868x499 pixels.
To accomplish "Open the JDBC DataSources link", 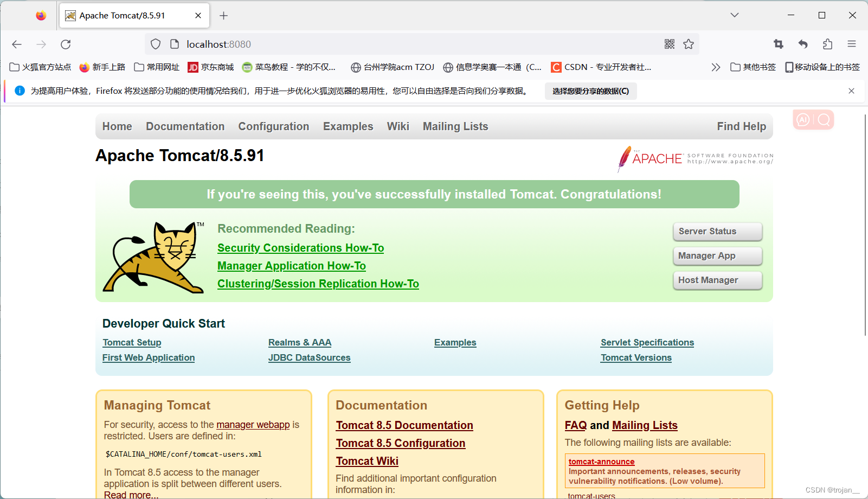I will coord(310,358).
